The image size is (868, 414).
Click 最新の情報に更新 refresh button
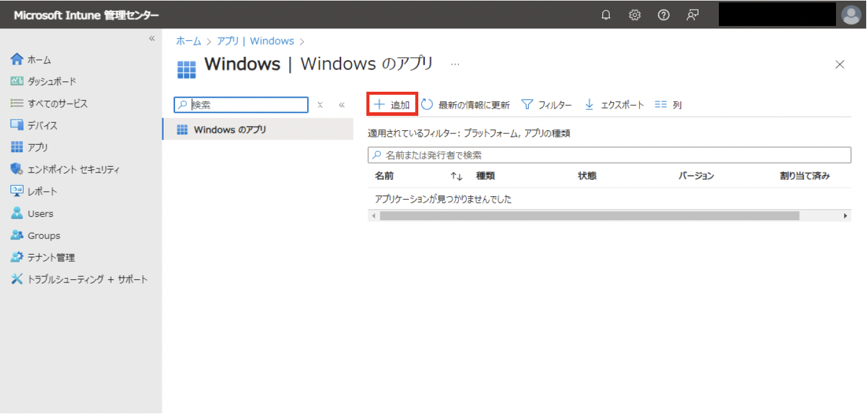point(465,105)
